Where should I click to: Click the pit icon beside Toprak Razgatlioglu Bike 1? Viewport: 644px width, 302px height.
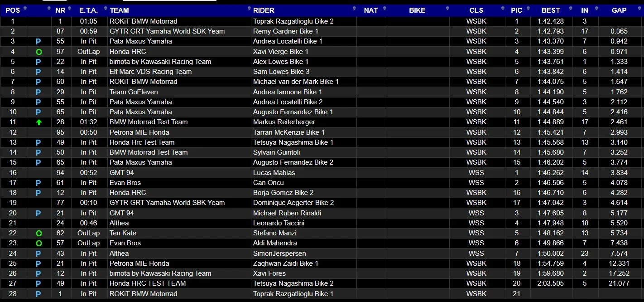click(x=38, y=294)
